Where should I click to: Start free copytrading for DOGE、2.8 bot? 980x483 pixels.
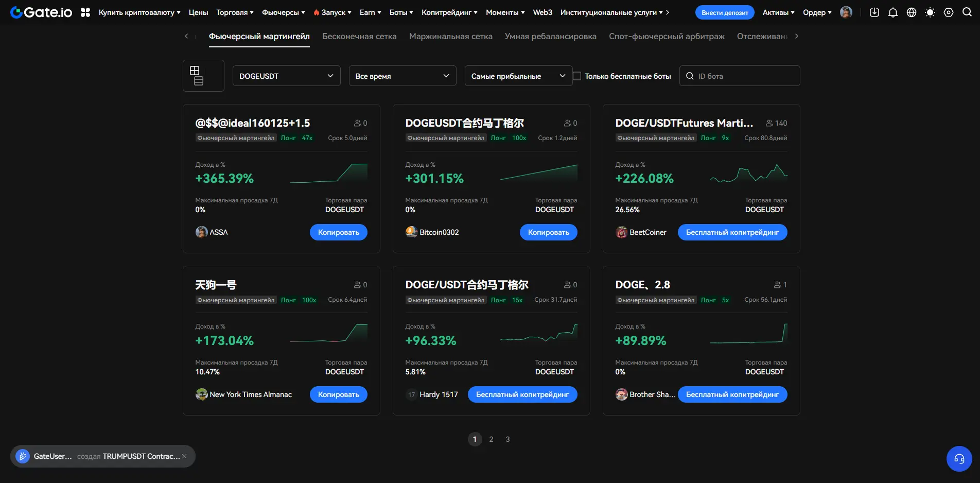pos(732,394)
